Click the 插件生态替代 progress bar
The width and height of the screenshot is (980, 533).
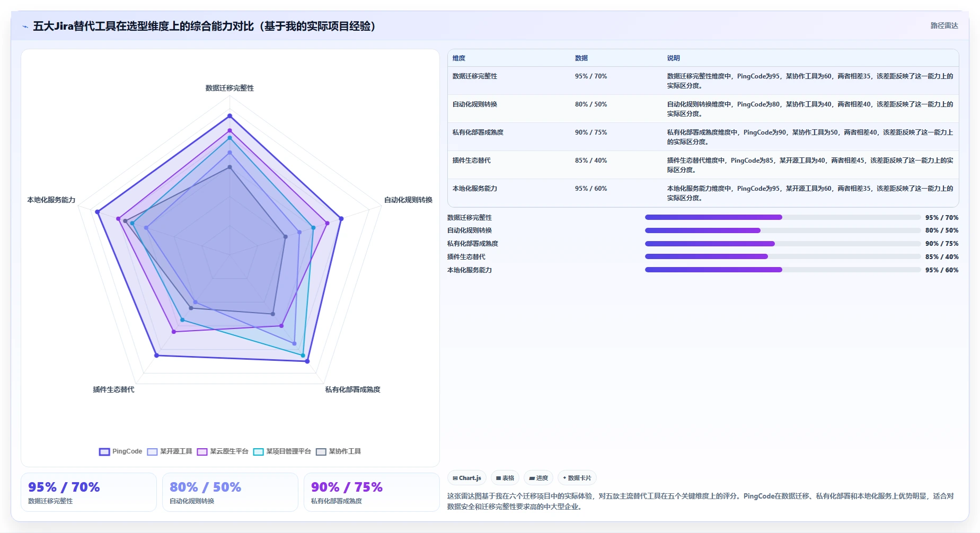[x=782, y=256]
